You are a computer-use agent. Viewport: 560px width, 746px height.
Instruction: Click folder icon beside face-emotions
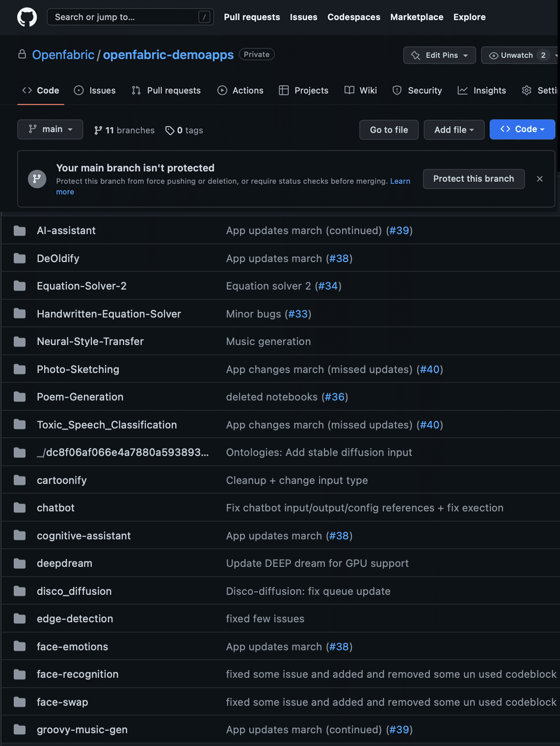[x=20, y=646]
